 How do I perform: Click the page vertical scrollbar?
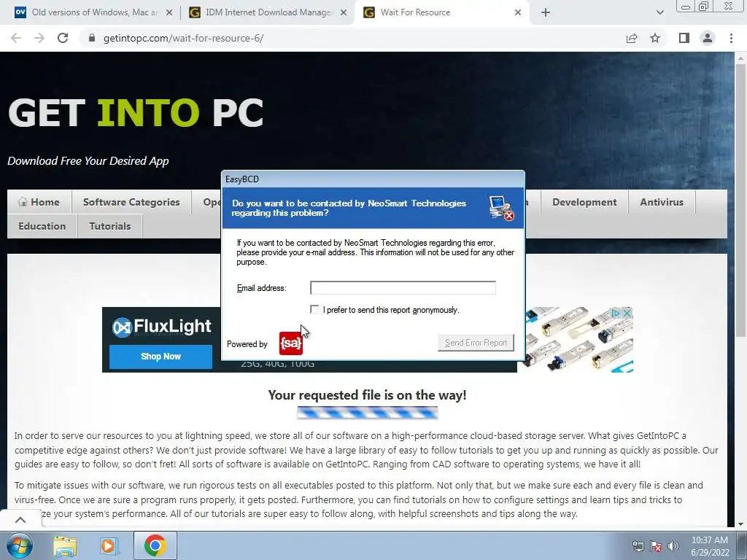coord(740,200)
